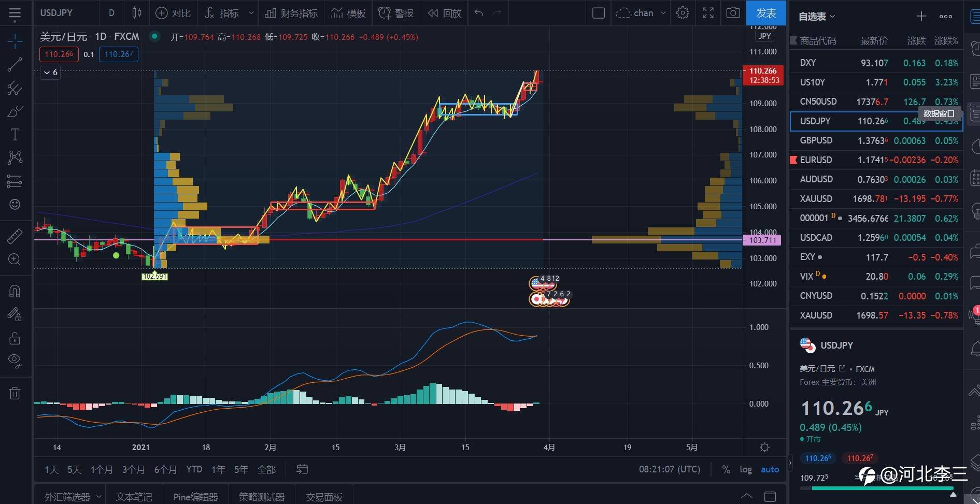The image size is (980, 504).
Task: Click the red 110.266 sell price button
Action: (x=59, y=54)
